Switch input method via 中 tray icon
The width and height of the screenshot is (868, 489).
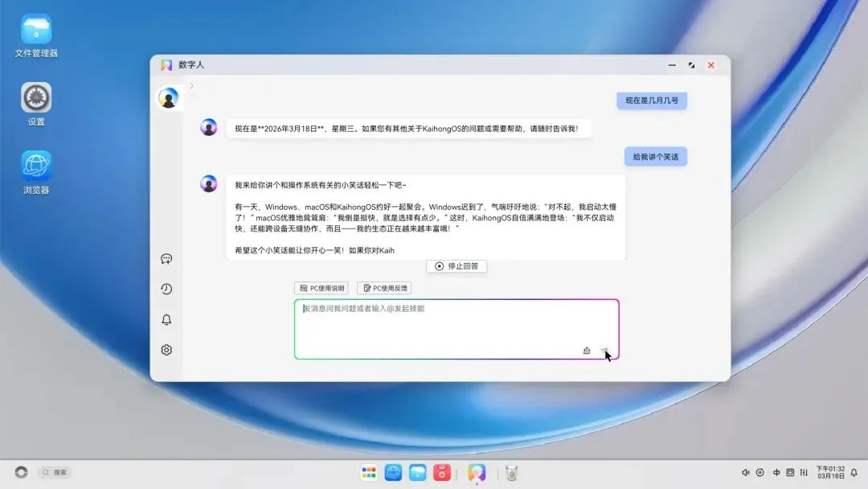click(776, 472)
